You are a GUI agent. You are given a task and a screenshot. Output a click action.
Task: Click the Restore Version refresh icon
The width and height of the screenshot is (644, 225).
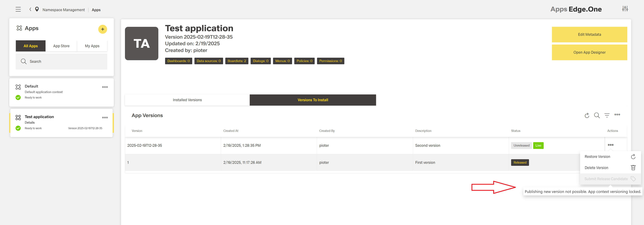[633, 157]
